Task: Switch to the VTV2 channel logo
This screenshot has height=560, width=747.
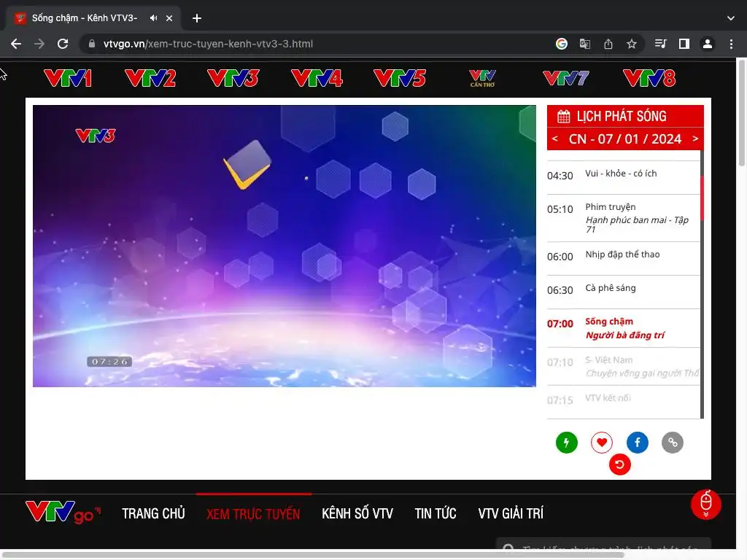Action: [x=150, y=78]
